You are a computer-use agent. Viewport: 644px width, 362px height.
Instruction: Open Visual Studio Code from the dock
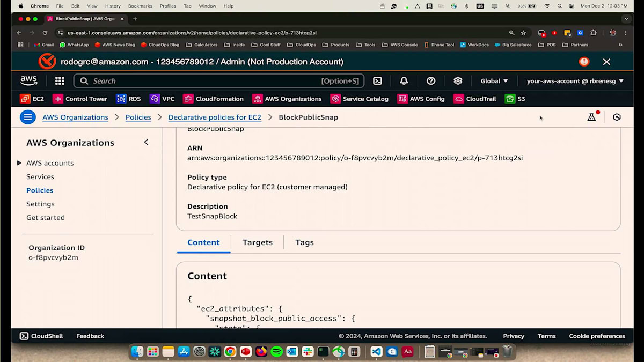[377, 352]
